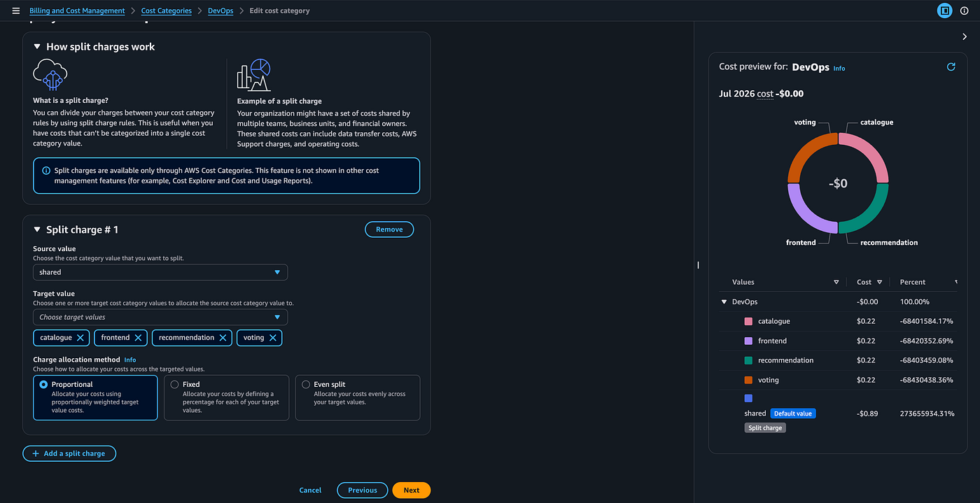Click the green recommendation color swatch

coord(748,360)
